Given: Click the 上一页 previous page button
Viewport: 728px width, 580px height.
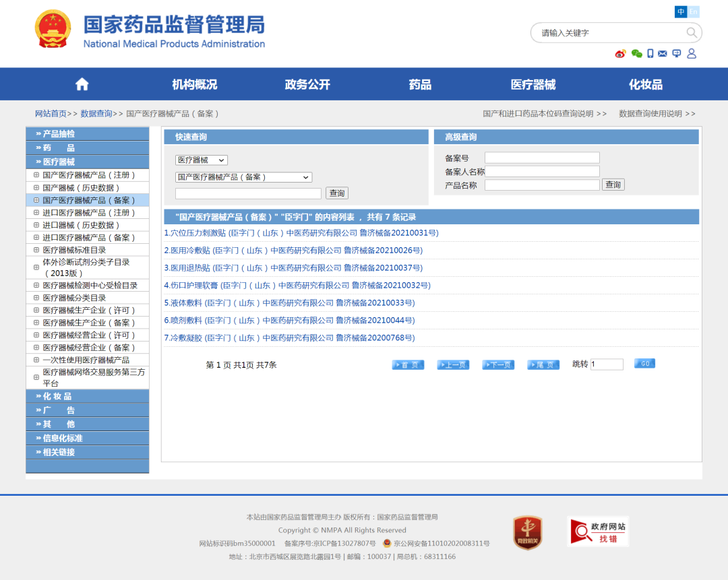Looking at the screenshot, I should coord(453,364).
